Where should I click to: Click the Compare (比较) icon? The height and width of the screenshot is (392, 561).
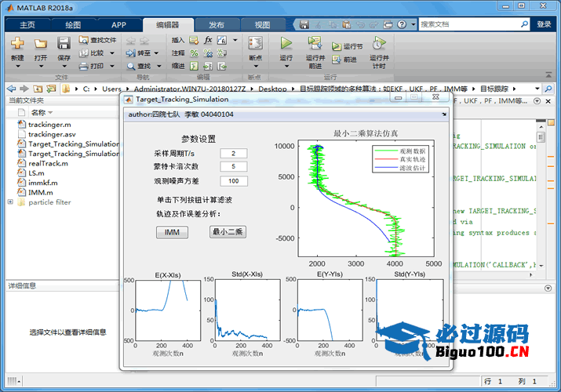[84, 53]
